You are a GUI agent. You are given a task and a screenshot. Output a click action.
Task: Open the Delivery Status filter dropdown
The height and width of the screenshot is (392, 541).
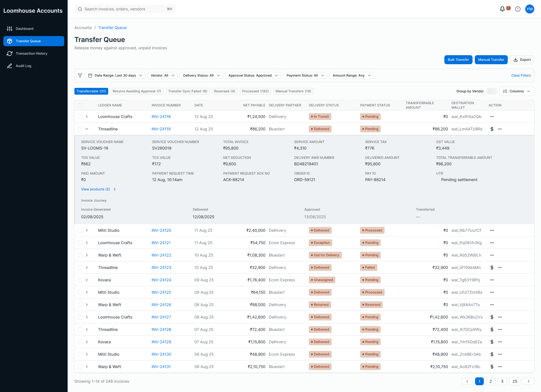pos(201,75)
